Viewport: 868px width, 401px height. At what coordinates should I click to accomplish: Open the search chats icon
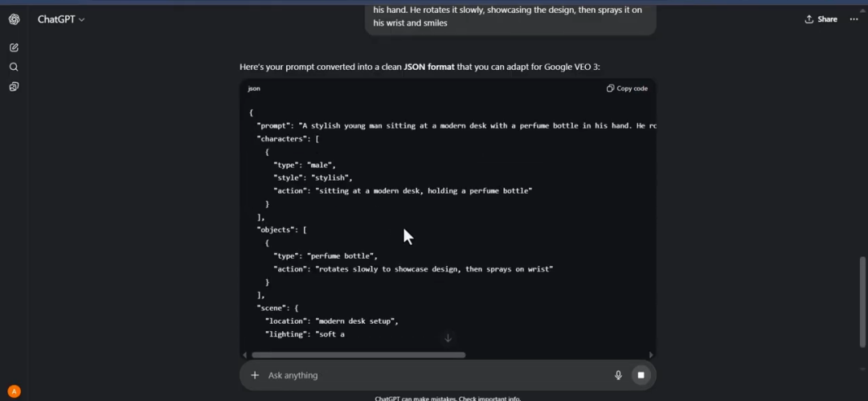(14, 67)
